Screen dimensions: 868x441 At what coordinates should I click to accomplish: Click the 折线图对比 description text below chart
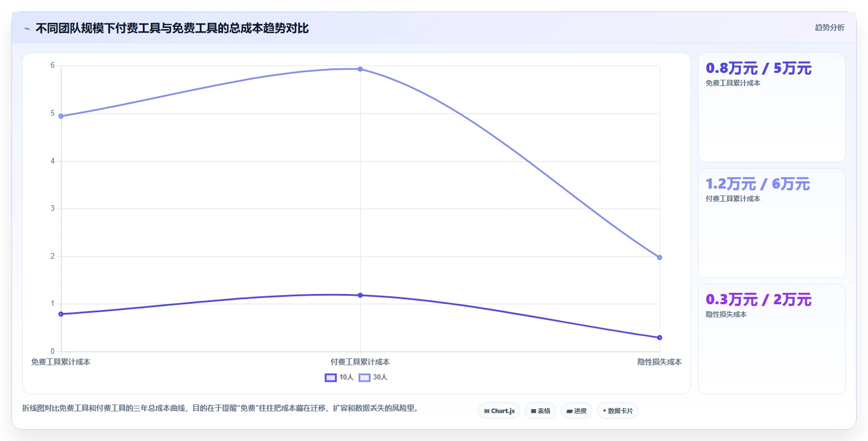(x=220, y=409)
